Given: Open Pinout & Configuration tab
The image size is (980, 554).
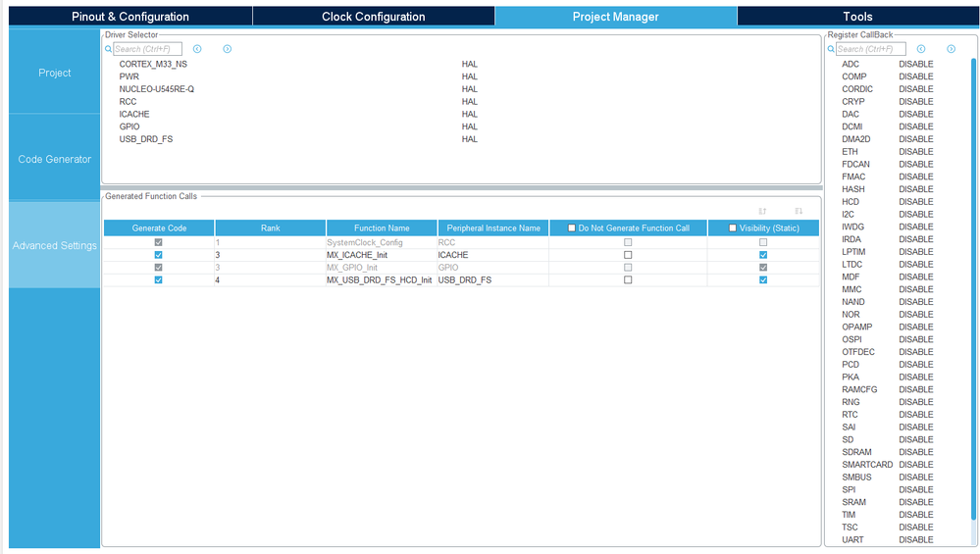Looking at the screenshot, I should click(x=130, y=17).
